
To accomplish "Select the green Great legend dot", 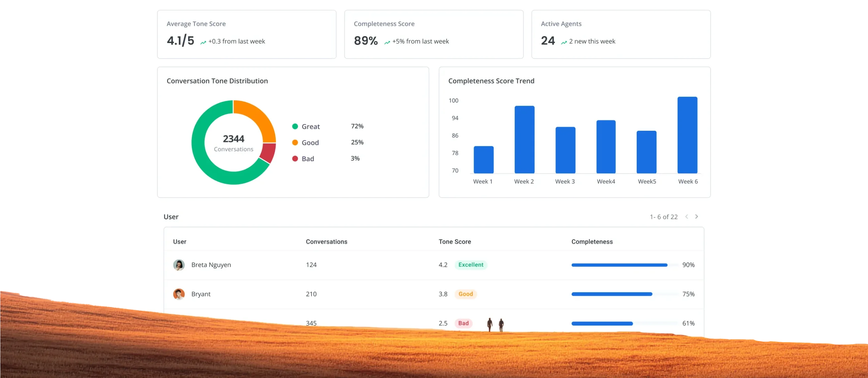I will click(x=295, y=126).
